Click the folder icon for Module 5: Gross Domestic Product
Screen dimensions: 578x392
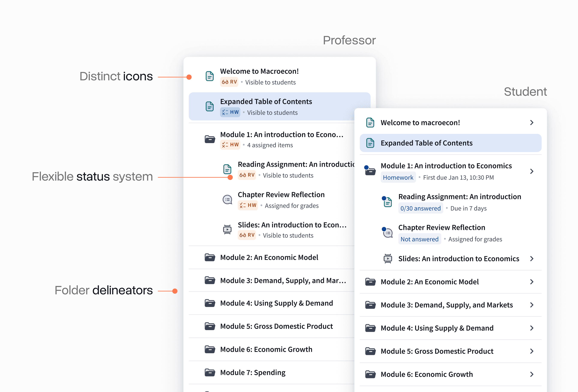tap(210, 326)
